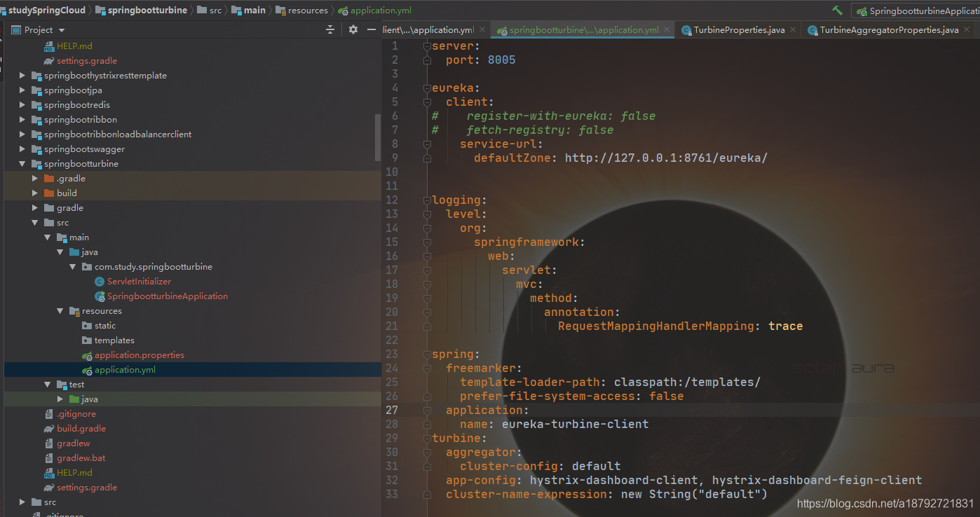Collapse the resources folder node

point(60,311)
